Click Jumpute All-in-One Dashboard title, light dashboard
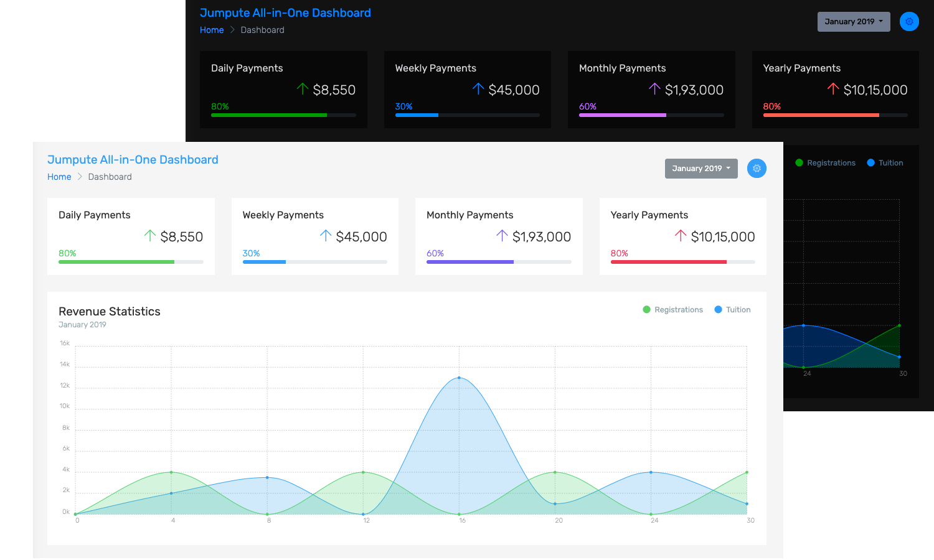Image resolution: width=934 pixels, height=560 pixels. tap(133, 159)
